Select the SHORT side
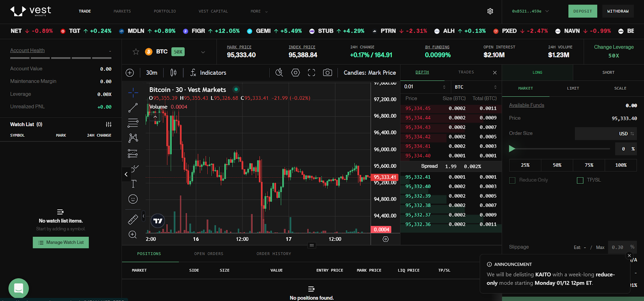644x301 pixels. click(608, 73)
